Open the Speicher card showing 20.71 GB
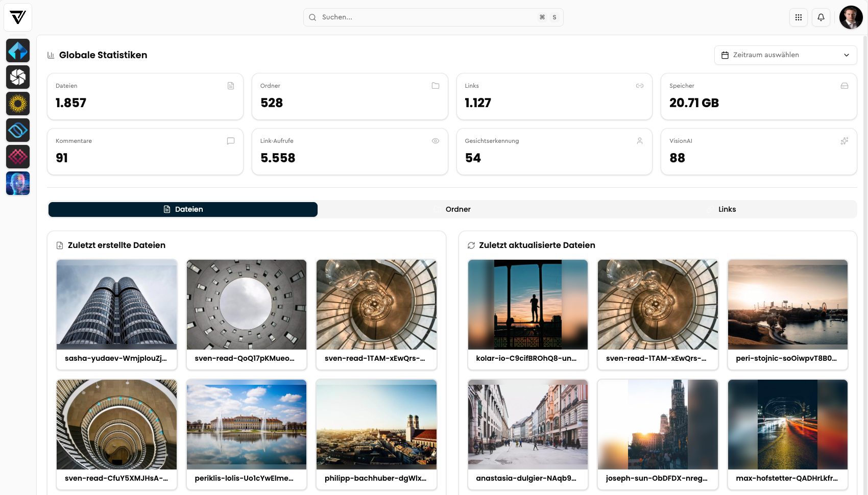Image resolution: width=868 pixels, height=495 pixels. [x=759, y=96]
